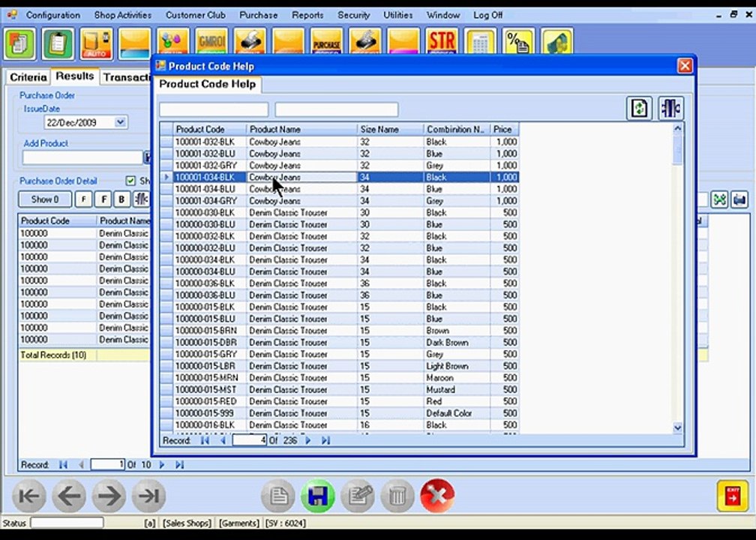Go to first record with bottom arrow button
The height and width of the screenshot is (540, 756).
pyautogui.click(x=29, y=496)
